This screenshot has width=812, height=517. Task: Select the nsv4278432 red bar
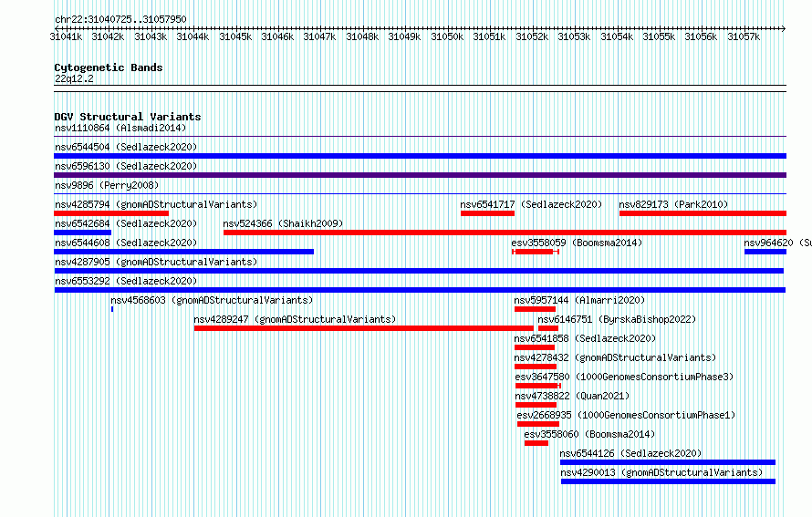pos(536,367)
